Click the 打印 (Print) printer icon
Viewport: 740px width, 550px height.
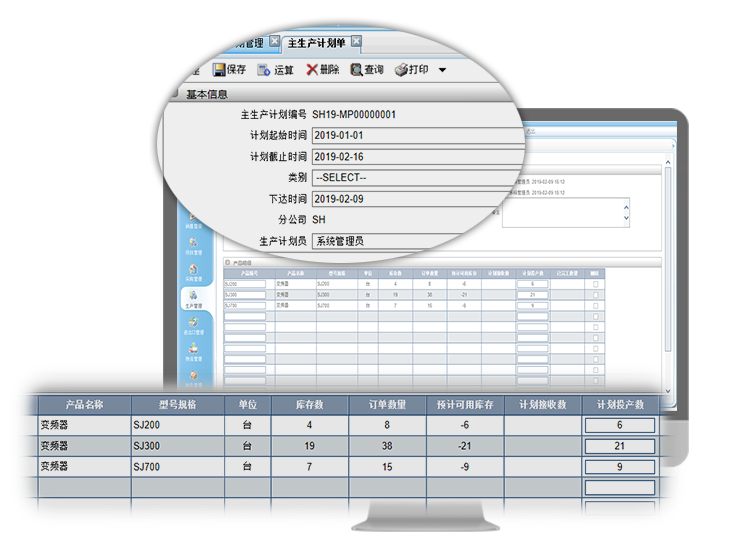coord(401,70)
